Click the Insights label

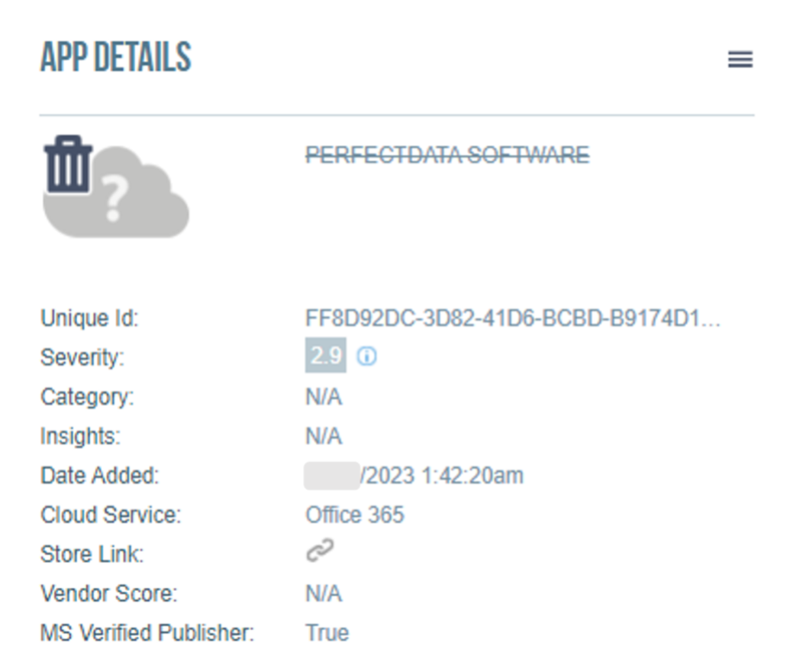81,437
